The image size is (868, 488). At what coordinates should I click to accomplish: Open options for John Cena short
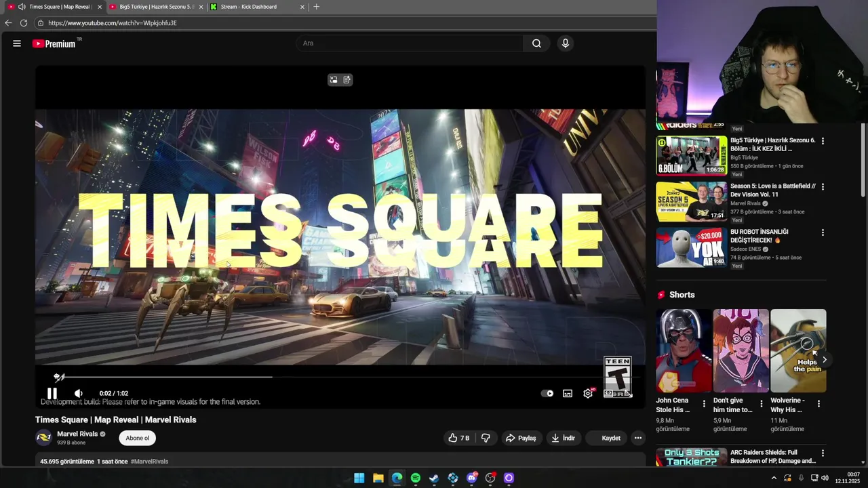pos(704,403)
